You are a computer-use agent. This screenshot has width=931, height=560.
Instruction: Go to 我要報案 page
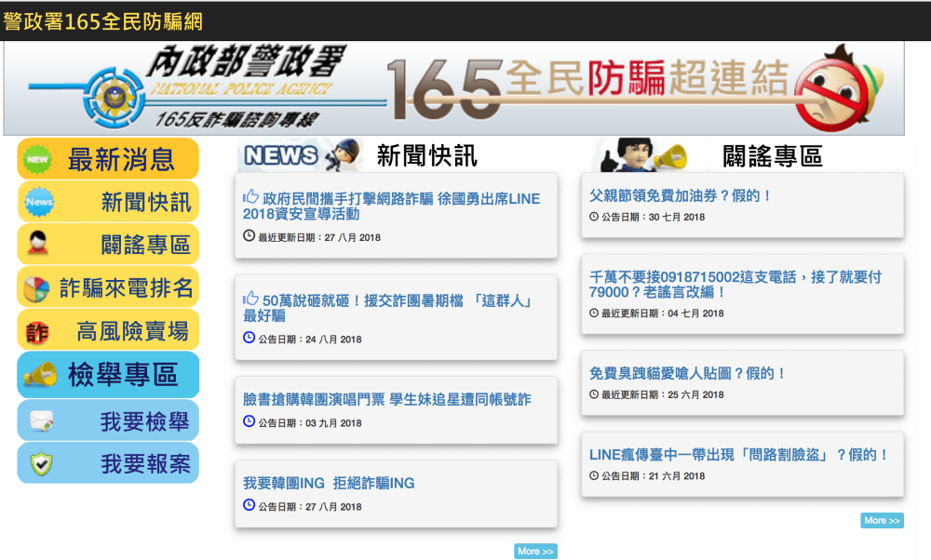click(108, 462)
